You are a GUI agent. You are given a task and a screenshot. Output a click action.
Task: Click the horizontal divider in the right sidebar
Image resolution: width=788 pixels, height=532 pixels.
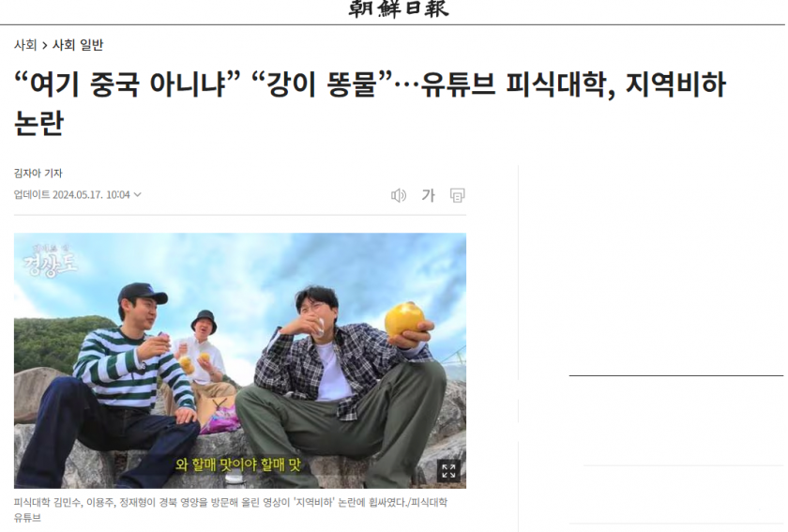[x=676, y=375]
